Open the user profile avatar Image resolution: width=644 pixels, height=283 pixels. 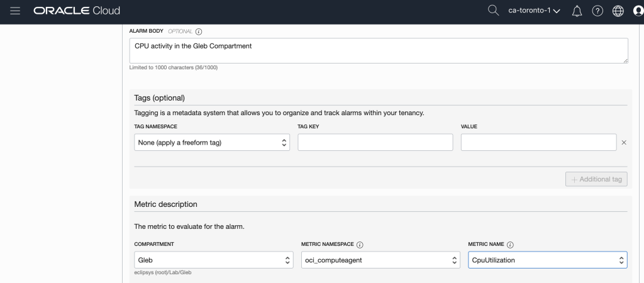(x=638, y=11)
